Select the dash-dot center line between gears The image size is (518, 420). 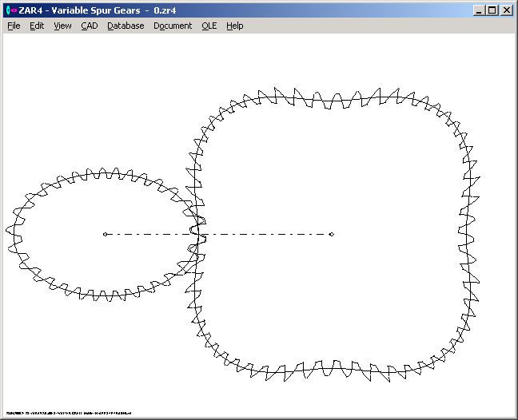coord(264,235)
